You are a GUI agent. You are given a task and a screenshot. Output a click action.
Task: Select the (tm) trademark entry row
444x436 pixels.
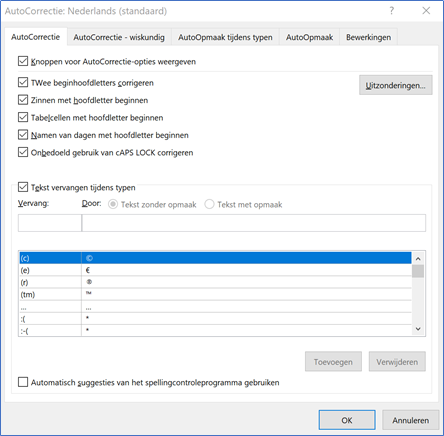click(x=215, y=294)
